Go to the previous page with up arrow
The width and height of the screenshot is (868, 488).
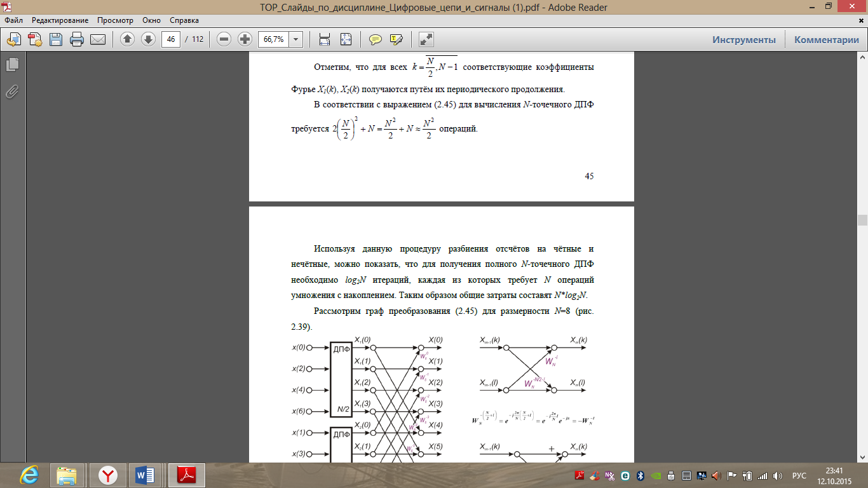[x=127, y=39]
